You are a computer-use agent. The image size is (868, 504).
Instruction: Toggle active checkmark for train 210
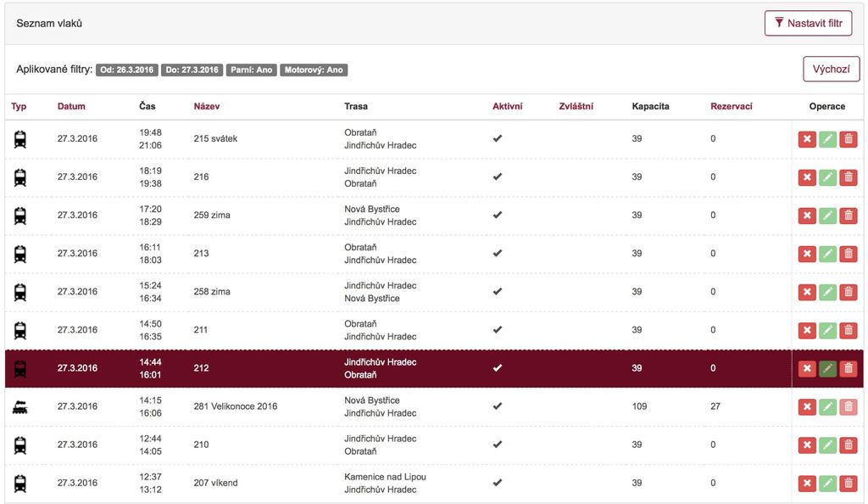click(x=497, y=445)
